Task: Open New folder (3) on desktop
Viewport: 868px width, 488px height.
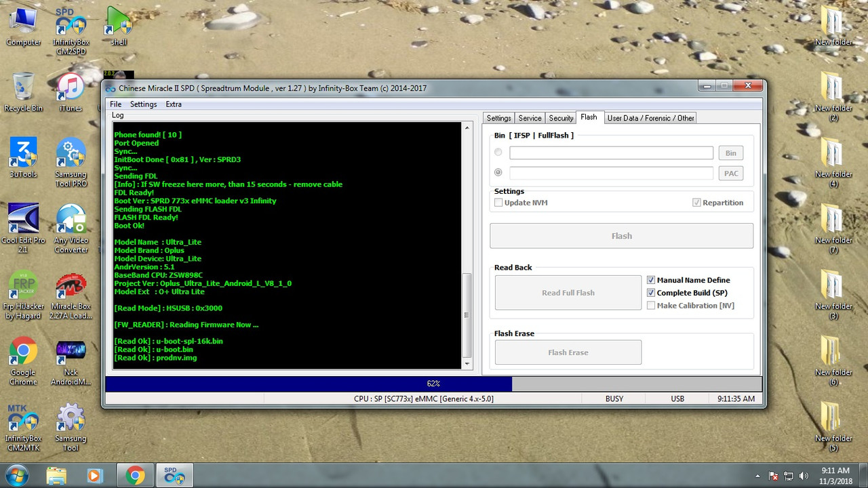Action: [x=833, y=295]
